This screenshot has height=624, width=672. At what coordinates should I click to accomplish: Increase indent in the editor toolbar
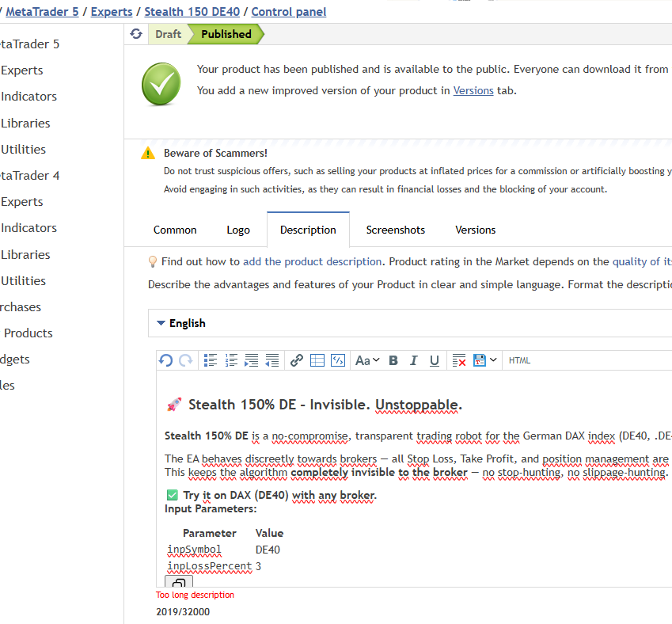[252, 360]
